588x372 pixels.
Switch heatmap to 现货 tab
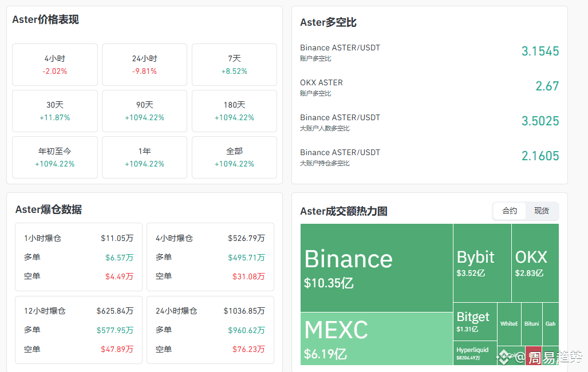(542, 211)
